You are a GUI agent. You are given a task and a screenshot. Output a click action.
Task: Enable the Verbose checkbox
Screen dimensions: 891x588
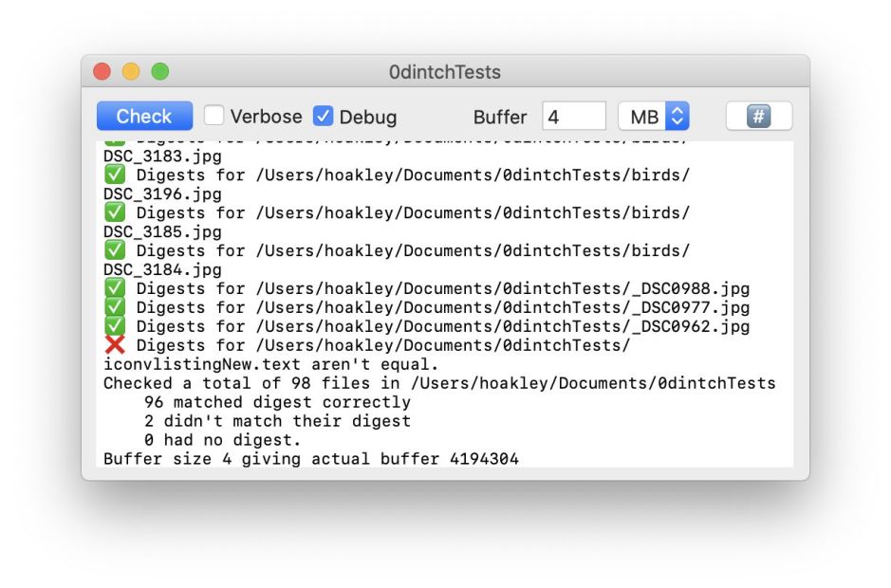pyautogui.click(x=214, y=117)
